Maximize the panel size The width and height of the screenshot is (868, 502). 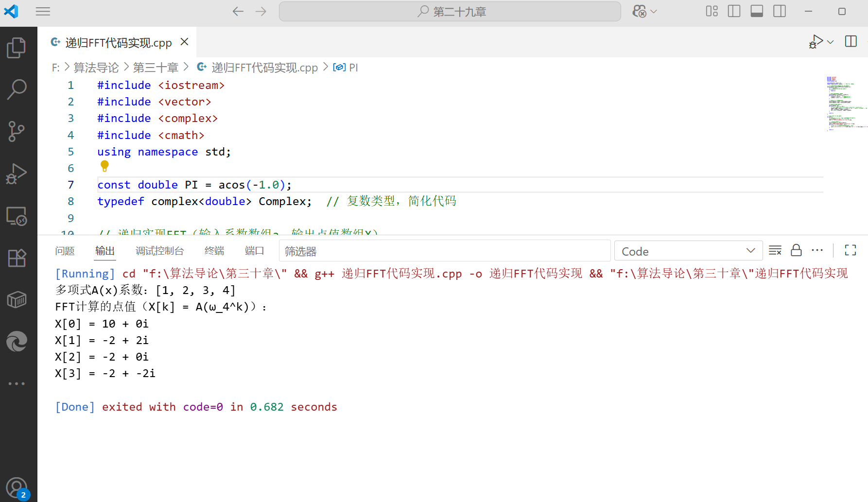point(851,250)
